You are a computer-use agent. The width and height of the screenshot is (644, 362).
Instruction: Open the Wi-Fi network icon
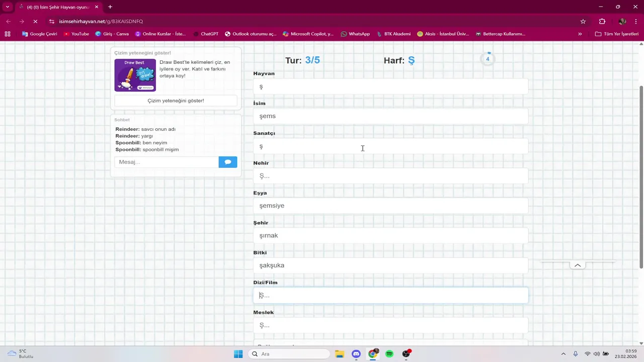point(587,354)
